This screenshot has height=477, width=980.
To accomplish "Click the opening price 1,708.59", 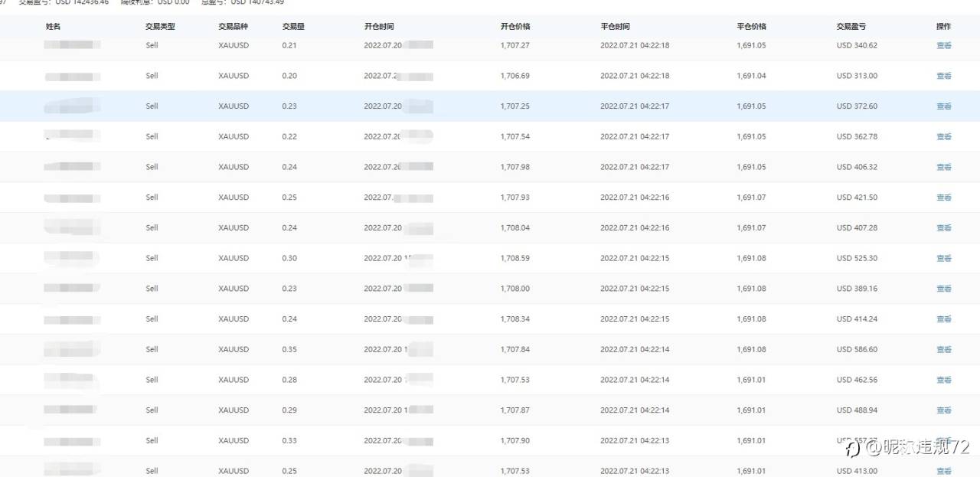I will (514, 258).
